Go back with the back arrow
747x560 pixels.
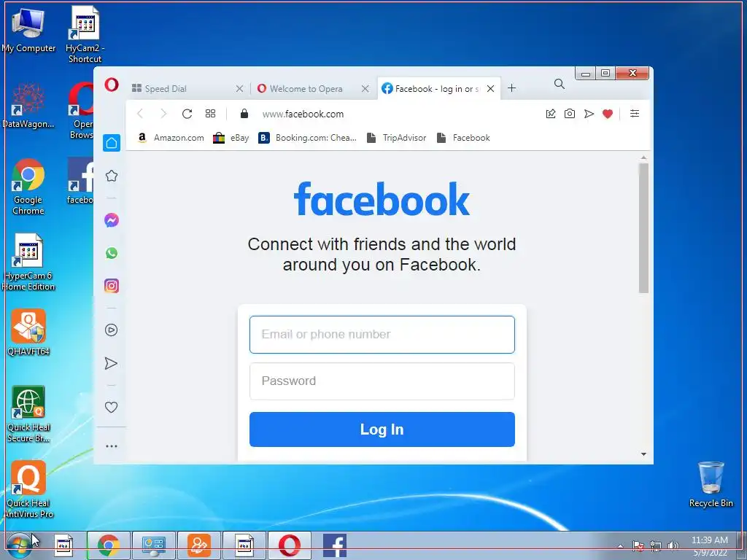(x=140, y=113)
